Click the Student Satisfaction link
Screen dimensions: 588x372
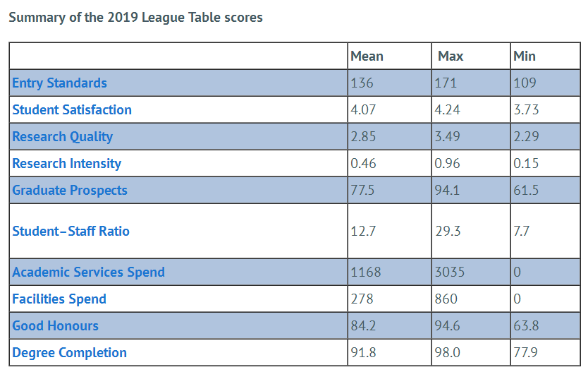71,110
